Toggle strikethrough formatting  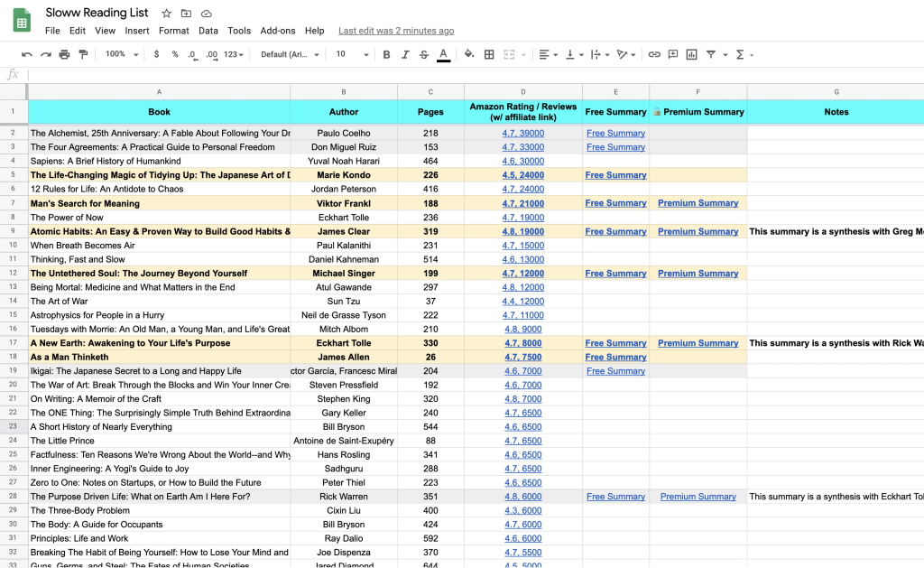click(424, 54)
